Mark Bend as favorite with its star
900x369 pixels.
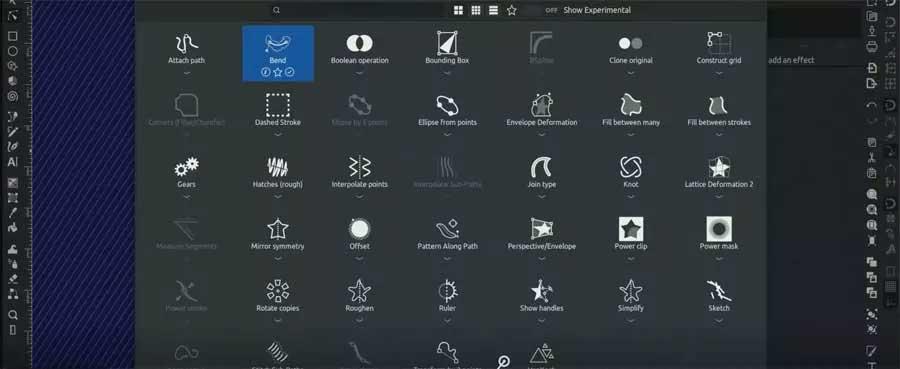point(278,72)
